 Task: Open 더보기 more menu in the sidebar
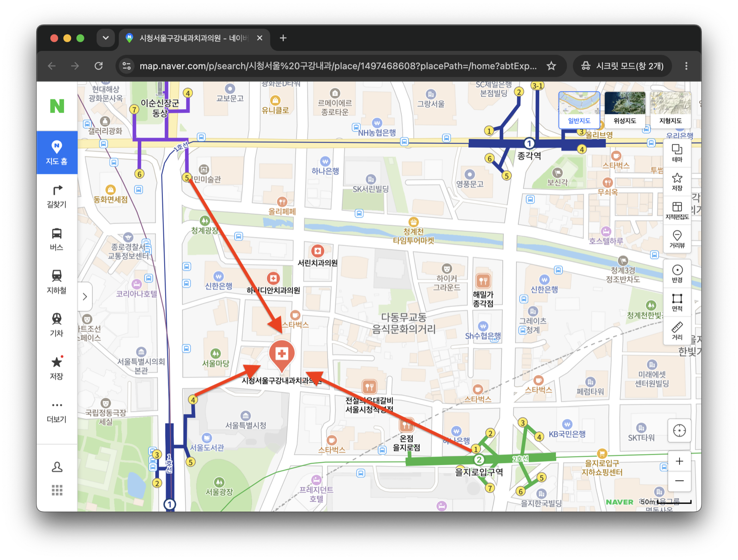click(57, 412)
